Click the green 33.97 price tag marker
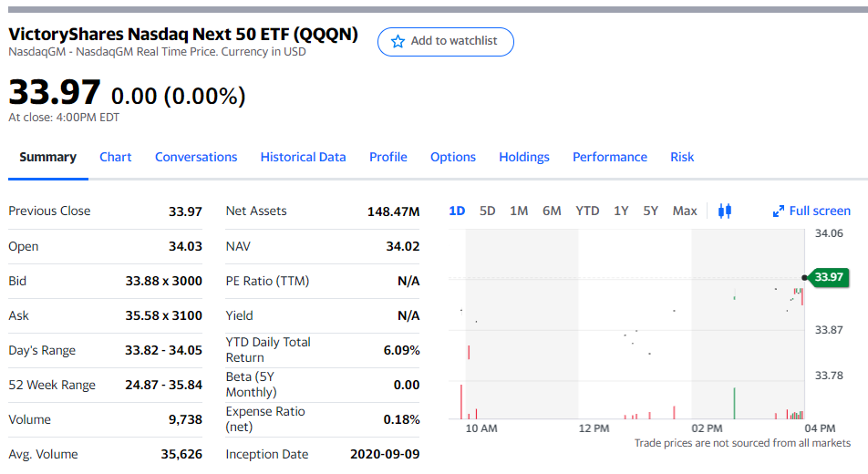The height and width of the screenshot is (474, 868). (828, 277)
